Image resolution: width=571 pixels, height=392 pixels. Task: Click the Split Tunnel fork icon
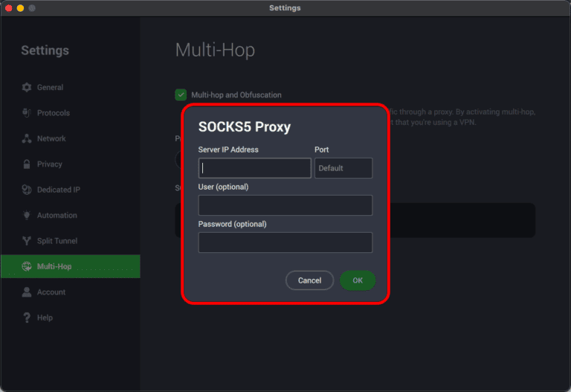(x=27, y=240)
